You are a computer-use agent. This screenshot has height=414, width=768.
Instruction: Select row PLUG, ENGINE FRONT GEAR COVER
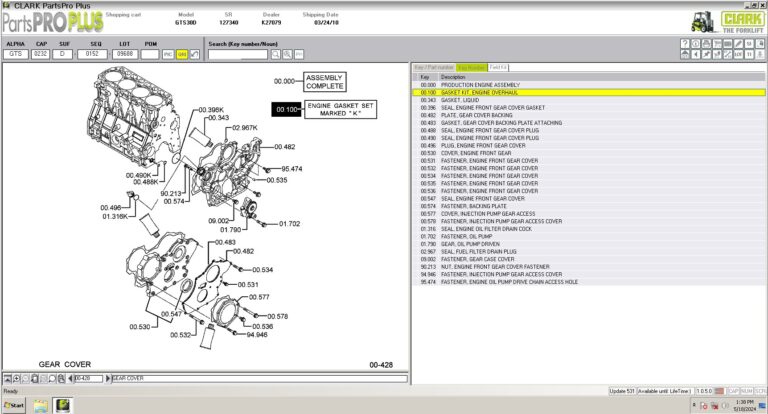tap(588, 146)
